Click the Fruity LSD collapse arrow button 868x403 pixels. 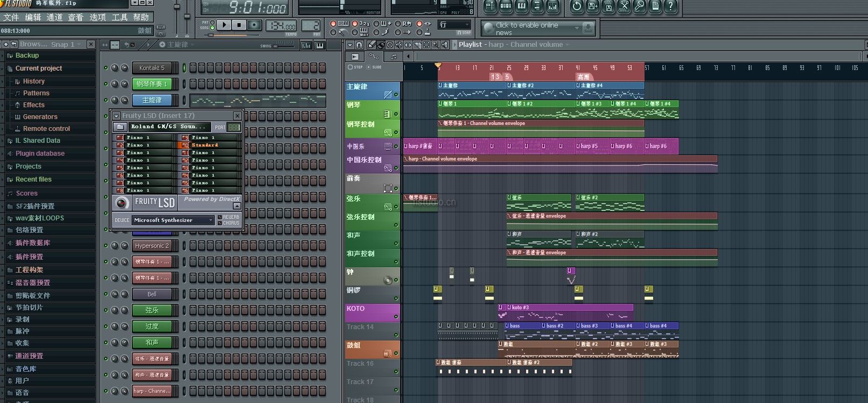(237, 206)
